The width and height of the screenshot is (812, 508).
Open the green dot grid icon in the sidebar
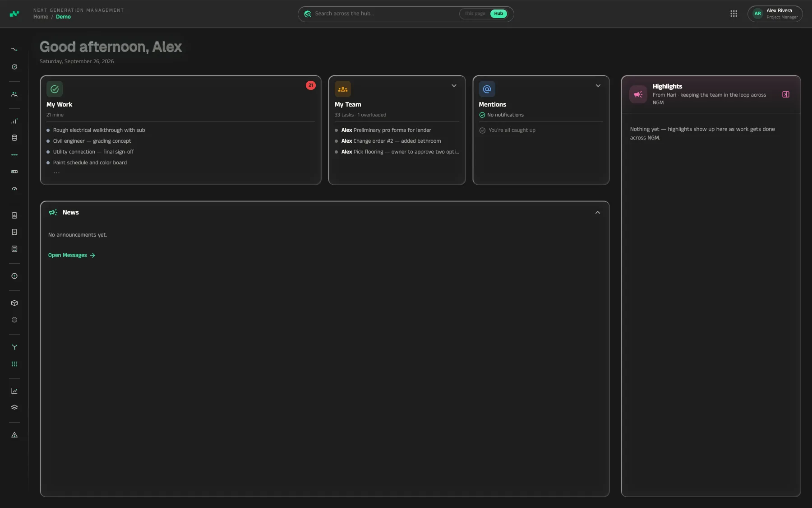pos(14,364)
